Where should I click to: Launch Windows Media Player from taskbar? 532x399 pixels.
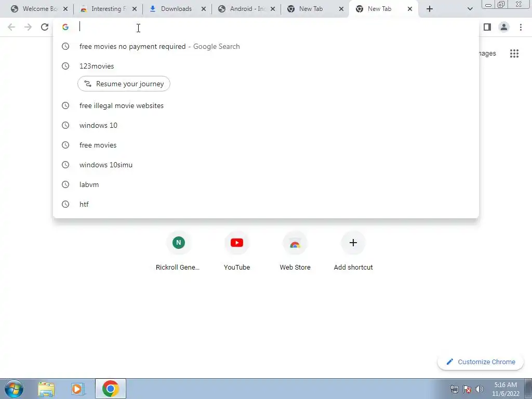coord(78,389)
